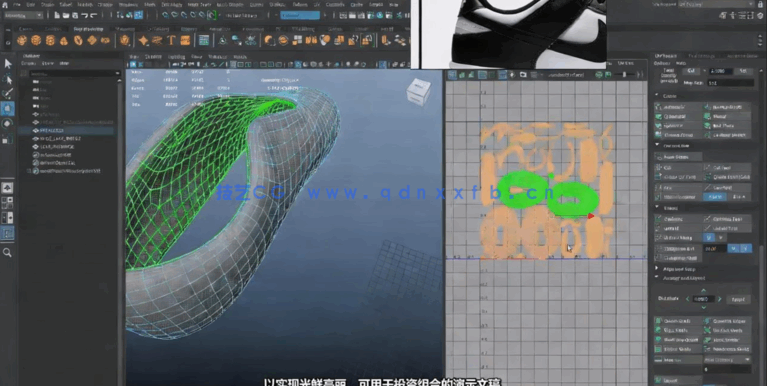767x386 pixels.
Task: Click the four-point star shelf icon
Action: coord(144,41)
